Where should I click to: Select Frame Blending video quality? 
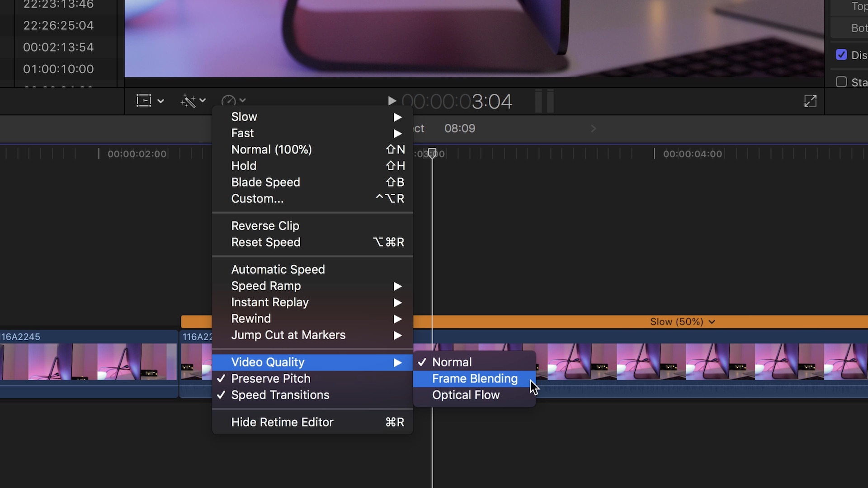click(474, 379)
